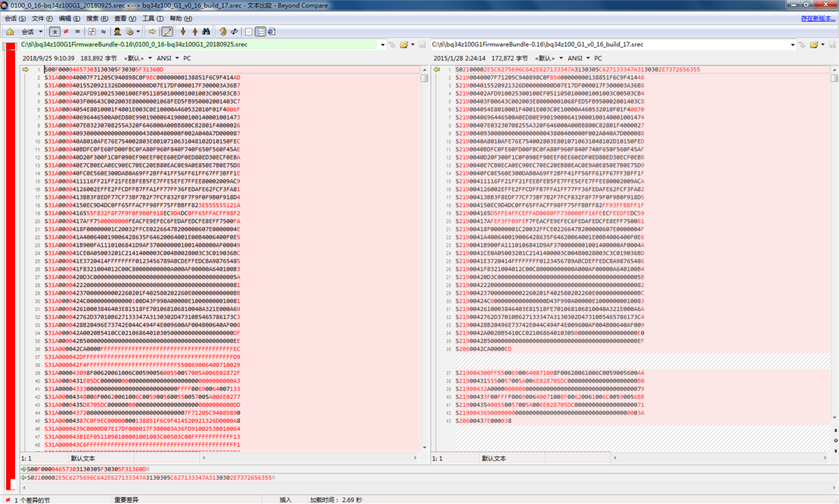Open the 搜索 (R) menu
839x504 pixels.
pyautogui.click(x=97, y=18)
